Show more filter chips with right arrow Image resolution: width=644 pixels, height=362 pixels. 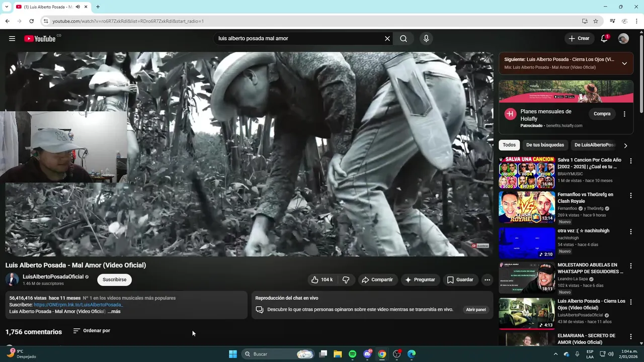coord(625,146)
